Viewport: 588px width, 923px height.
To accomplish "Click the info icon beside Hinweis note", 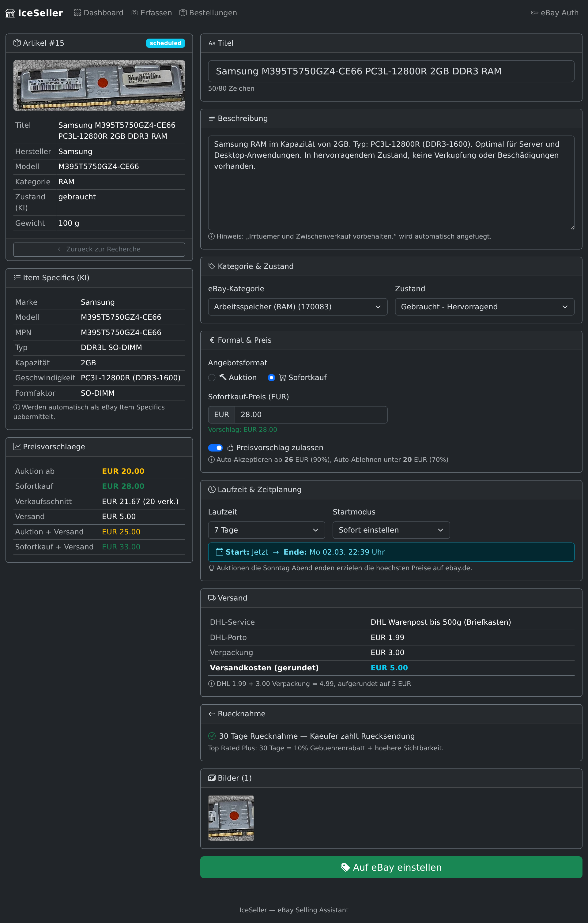I will (x=211, y=236).
